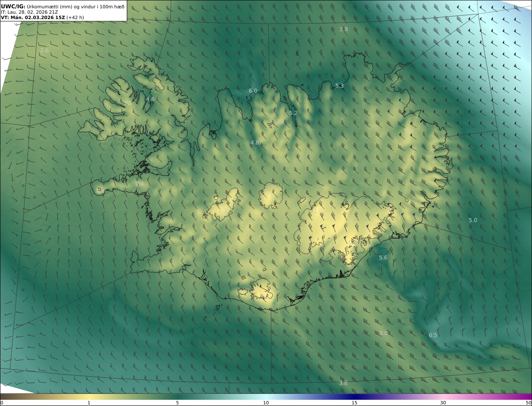Click the colour bar tick labelled 0
The width and height of the screenshot is (532, 406).
pyautogui.click(x=2, y=403)
